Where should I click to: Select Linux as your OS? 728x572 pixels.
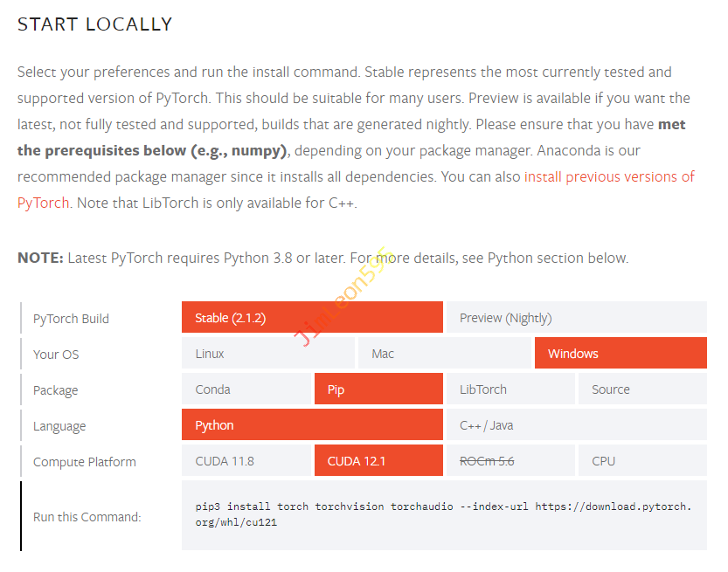268,354
